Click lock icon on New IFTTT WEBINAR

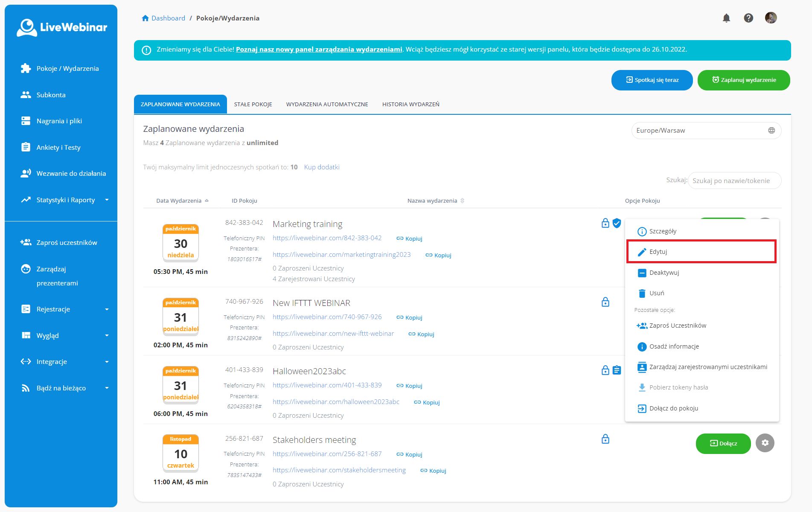pos(605,303)
